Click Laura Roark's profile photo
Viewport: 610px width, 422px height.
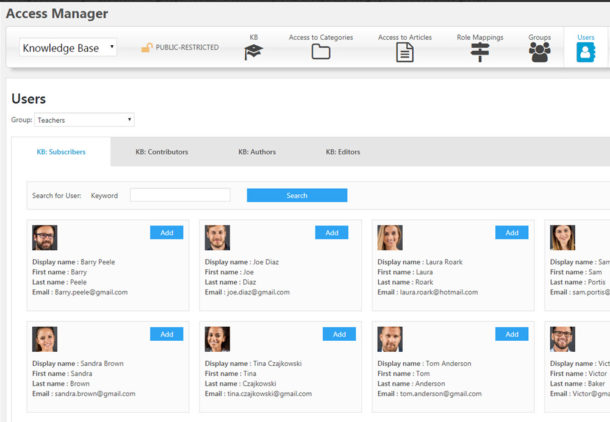(x=390, y=238)
